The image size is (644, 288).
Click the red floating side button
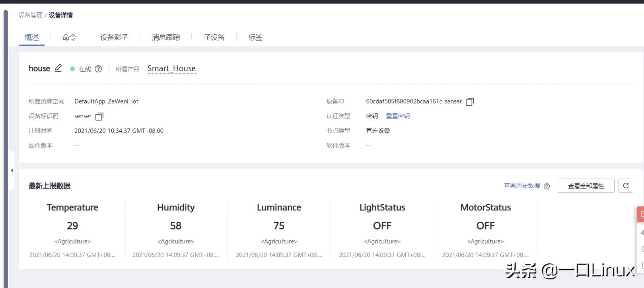click(x=641, y=214)
